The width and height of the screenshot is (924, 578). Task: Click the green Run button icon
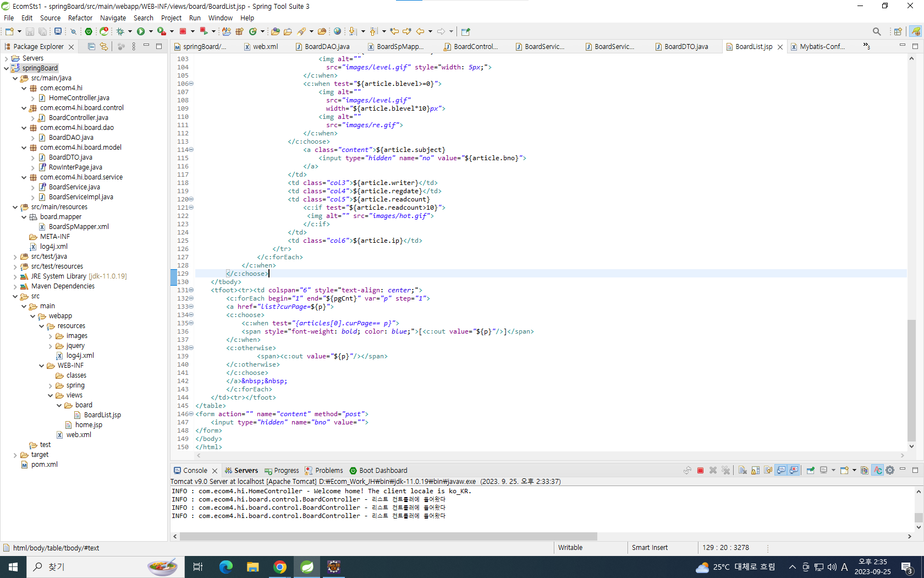141,31
